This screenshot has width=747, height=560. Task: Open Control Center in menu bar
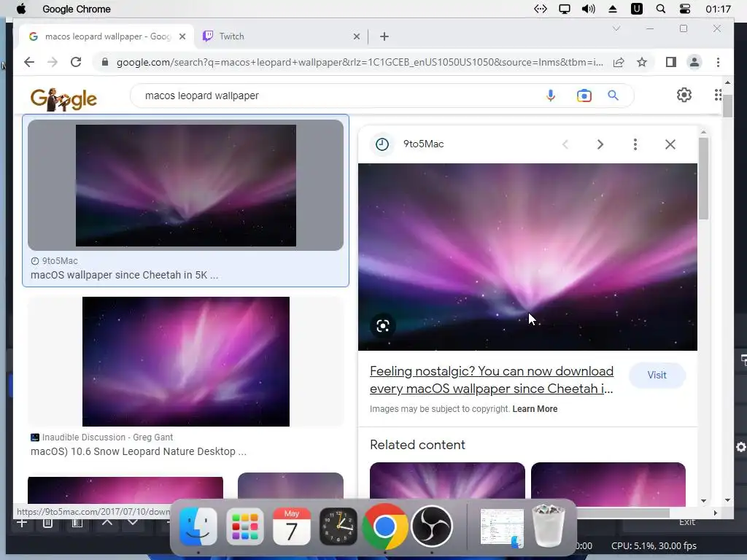(x=684, y=9)
